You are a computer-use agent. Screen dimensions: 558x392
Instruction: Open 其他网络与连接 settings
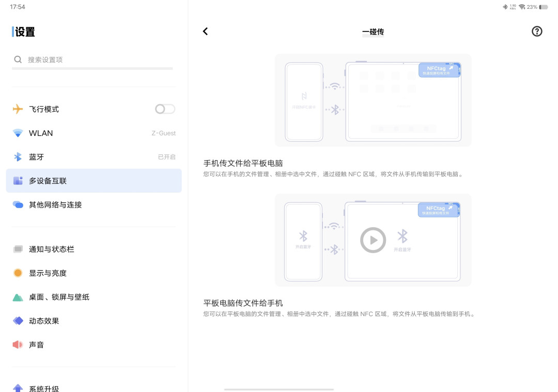[94, 205]
